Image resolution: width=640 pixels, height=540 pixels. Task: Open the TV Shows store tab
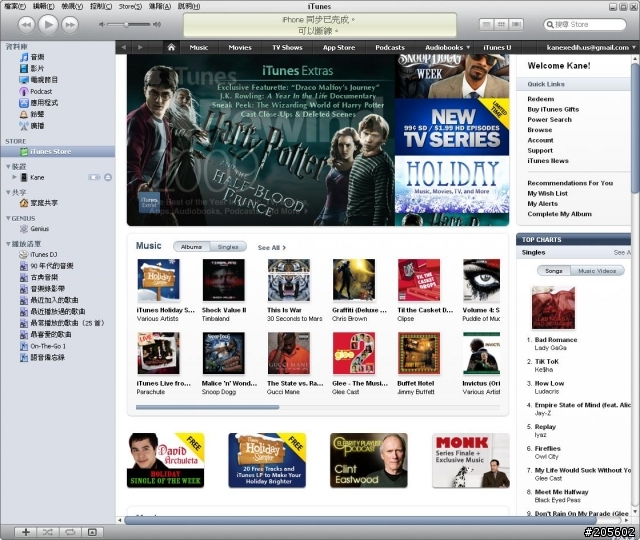pos(287,47)
